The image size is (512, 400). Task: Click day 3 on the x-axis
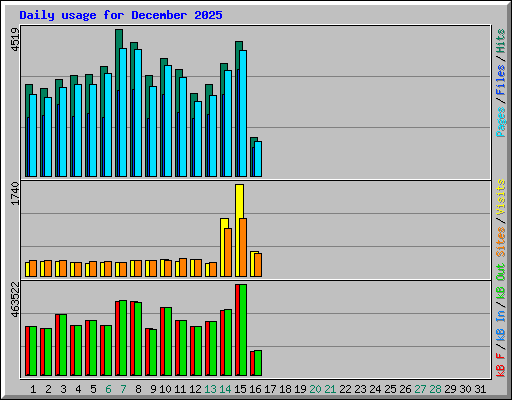click(63, 389)
